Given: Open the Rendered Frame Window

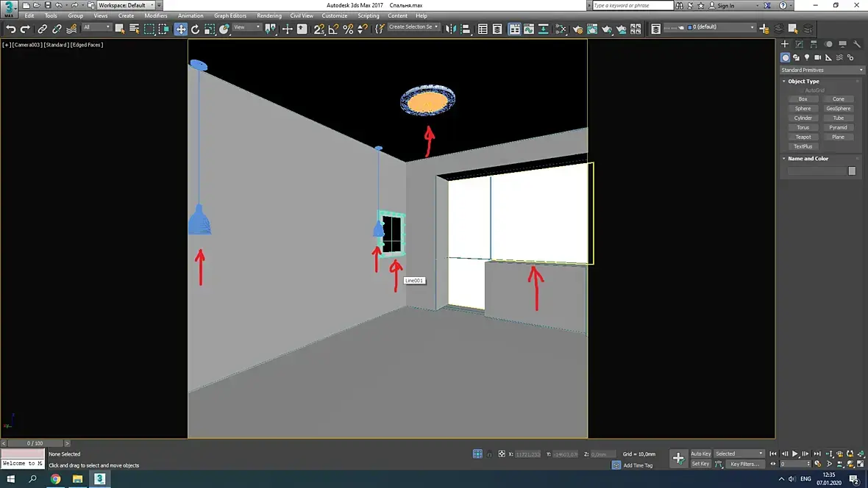Looking at the screenshot, I should coord(591,29).
